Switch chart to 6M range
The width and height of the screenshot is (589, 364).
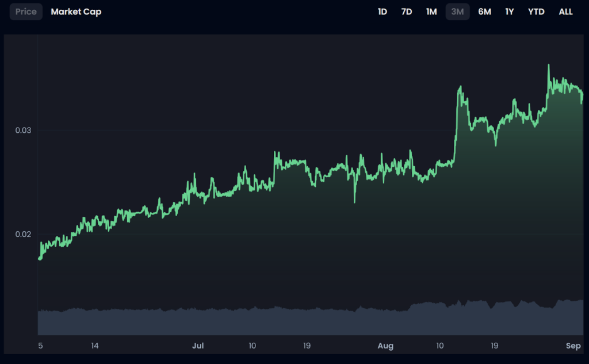click(x=484, y=12)
